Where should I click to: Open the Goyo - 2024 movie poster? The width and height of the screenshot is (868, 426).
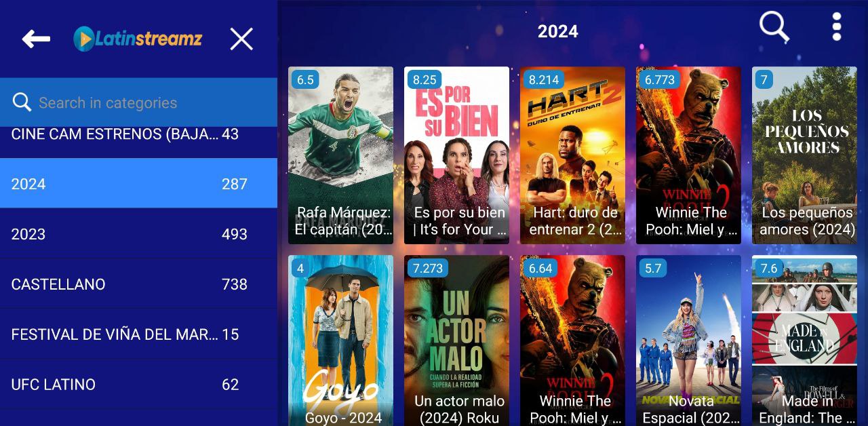(340, 341)
